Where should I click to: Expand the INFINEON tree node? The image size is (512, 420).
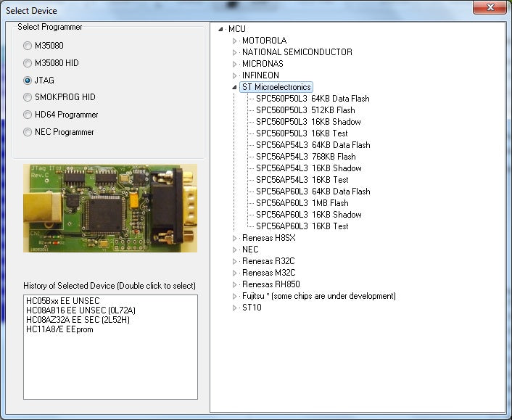pos(234,75)
